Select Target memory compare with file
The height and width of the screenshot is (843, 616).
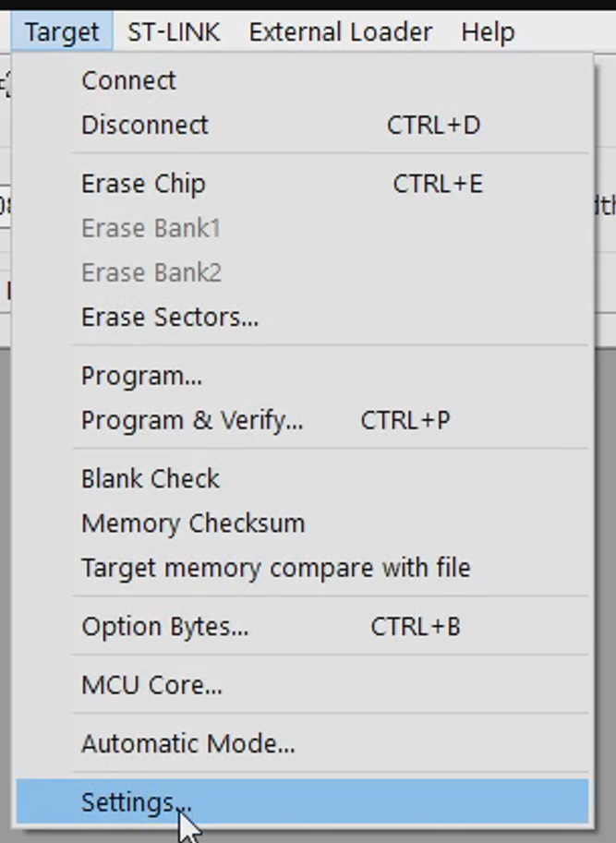tap(275, 568)
